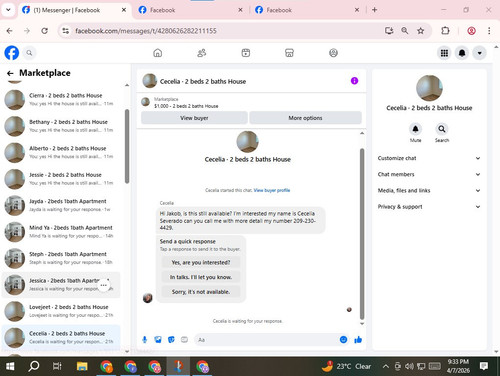Open Steph 2beds 1bath Apartment chat
This screenshot has height=376, width=500.
click(61, 258)
